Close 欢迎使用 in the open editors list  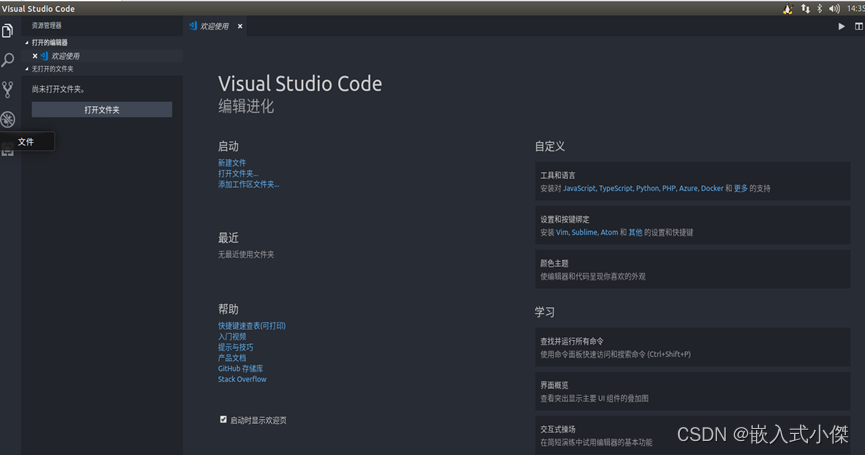point(35,56)
